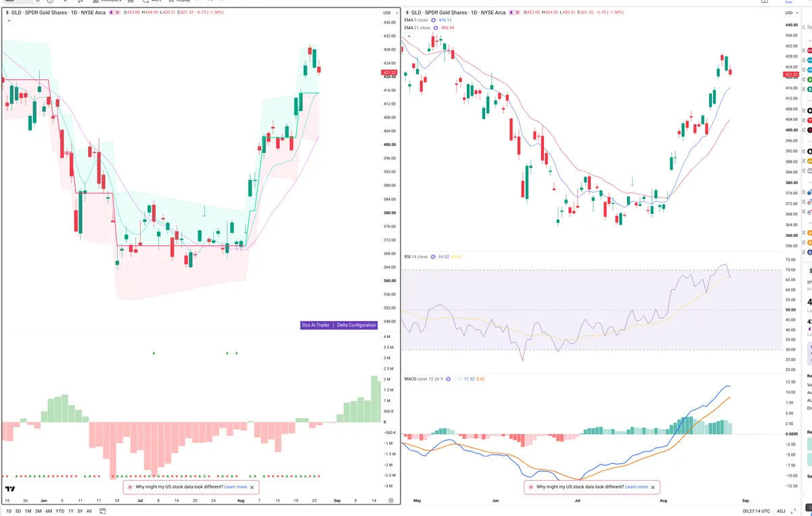Click the notice flag icon in left chart
This screenshot has height=516, width=812.
point(130,487)
